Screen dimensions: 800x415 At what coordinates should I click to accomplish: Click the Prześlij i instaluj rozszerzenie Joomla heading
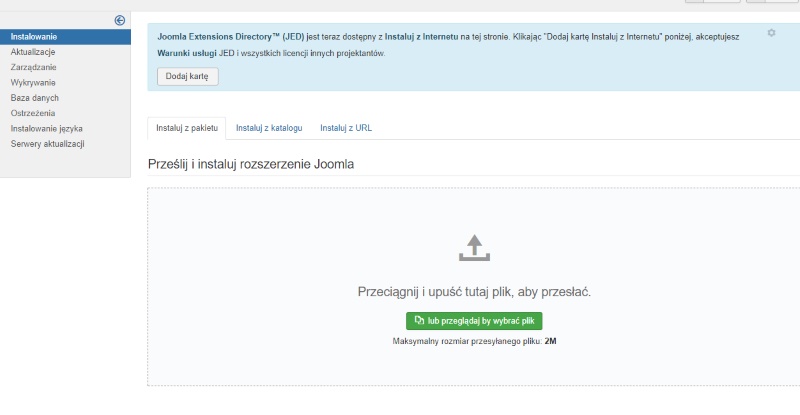[251, 164]
